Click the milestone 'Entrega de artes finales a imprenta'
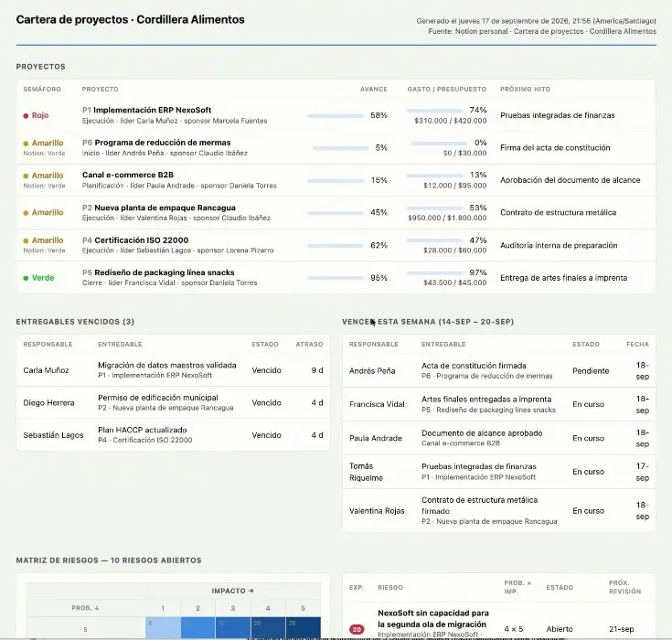This screenshot has height=640, width=672. point(563,278)
